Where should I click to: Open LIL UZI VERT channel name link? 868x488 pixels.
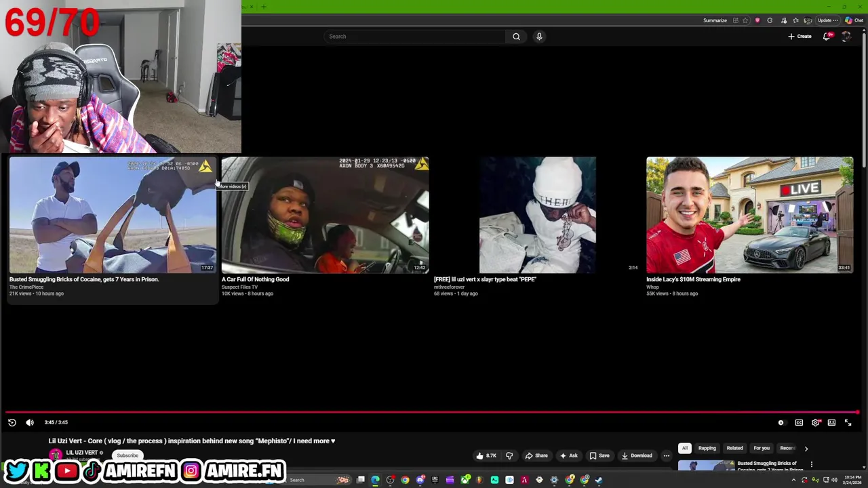(x=82, y=453)
